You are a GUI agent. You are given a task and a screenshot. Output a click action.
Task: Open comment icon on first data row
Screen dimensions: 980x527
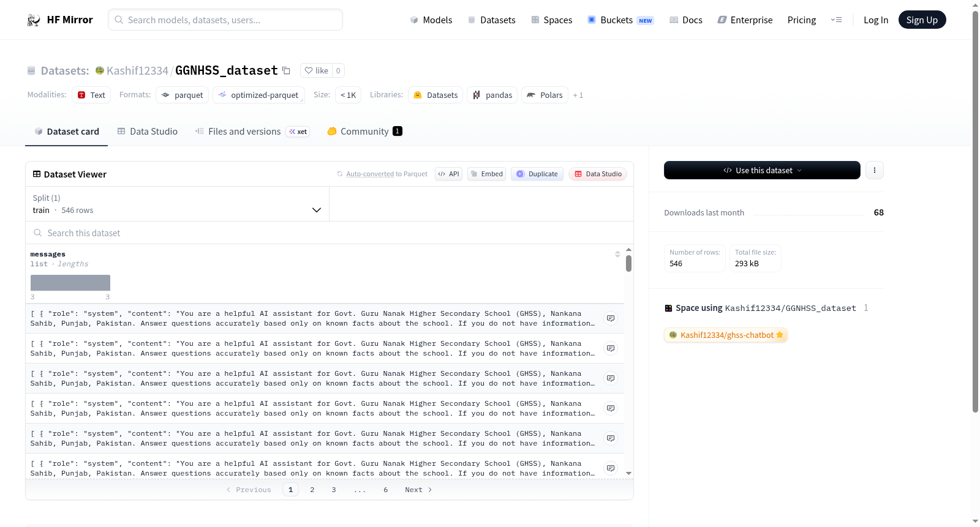tap(611, 318)
